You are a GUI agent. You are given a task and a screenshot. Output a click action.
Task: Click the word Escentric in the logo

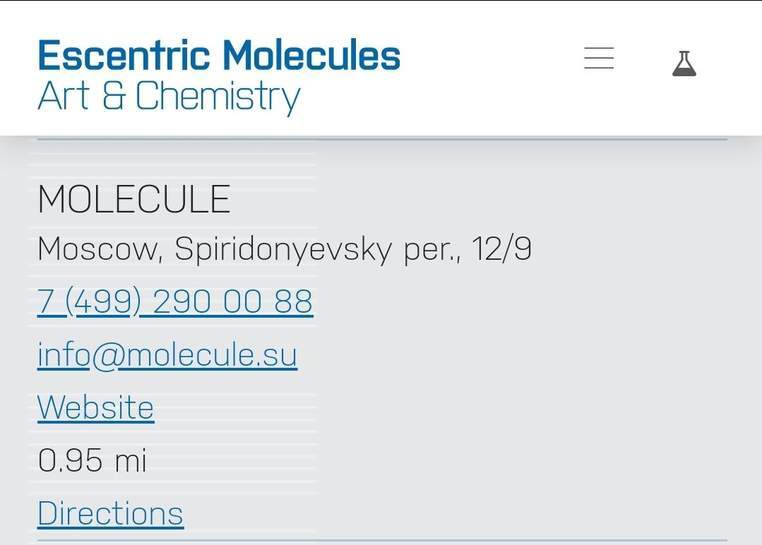pyautogui.click(x=123, y=55)
